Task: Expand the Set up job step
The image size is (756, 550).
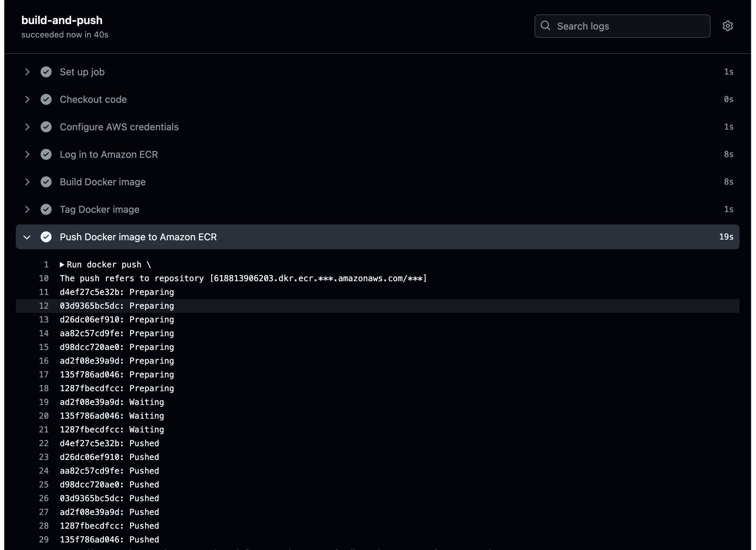Action: pyautogui.click(x=27, y=72)
